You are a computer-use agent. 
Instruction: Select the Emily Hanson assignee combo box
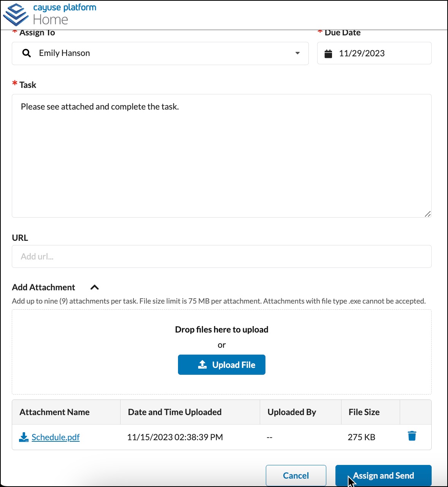(x=160, y=53)
